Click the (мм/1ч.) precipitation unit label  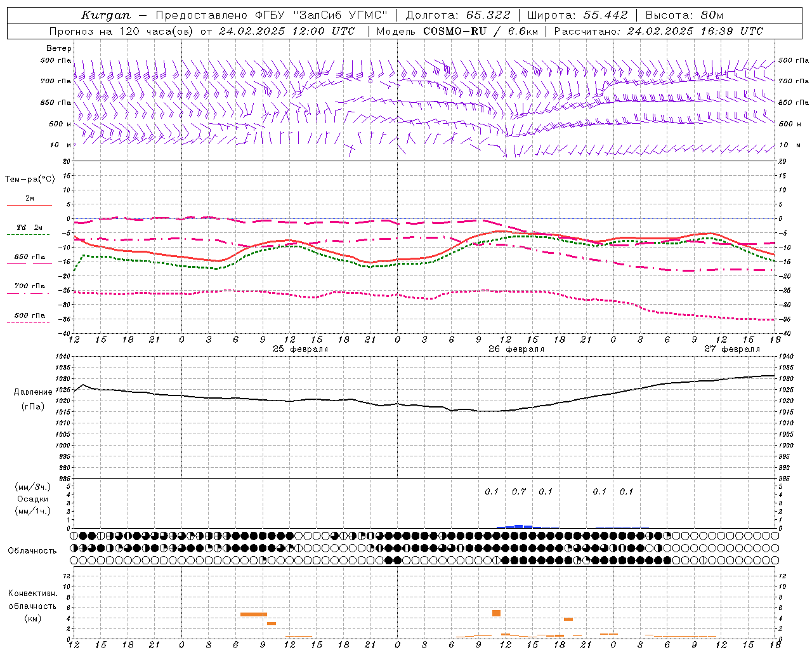click(33, 511)
